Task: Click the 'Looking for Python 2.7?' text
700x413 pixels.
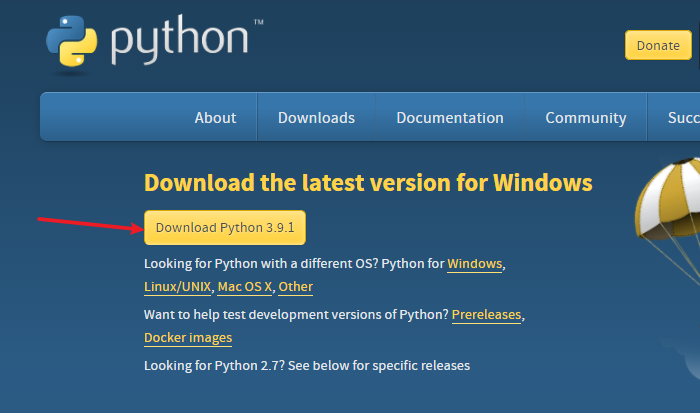Action: point(306,366)
